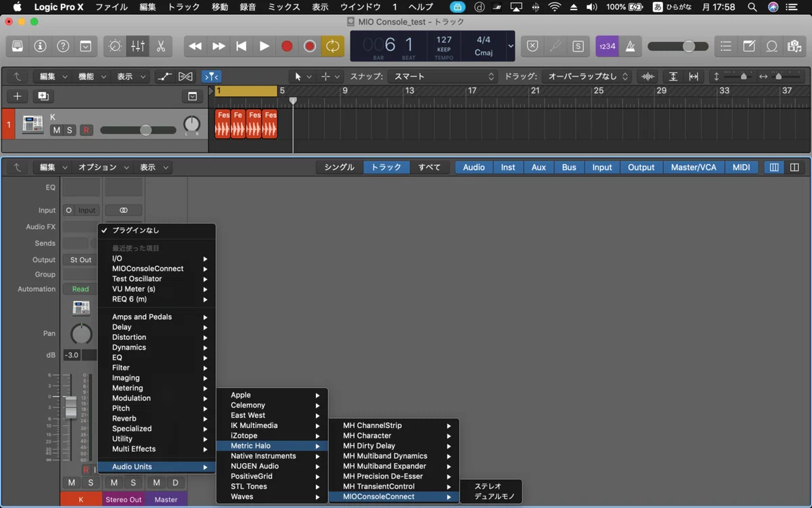Switch mixer to シングル view
This screenshot has height=508, width=812.
pos(340,167)
